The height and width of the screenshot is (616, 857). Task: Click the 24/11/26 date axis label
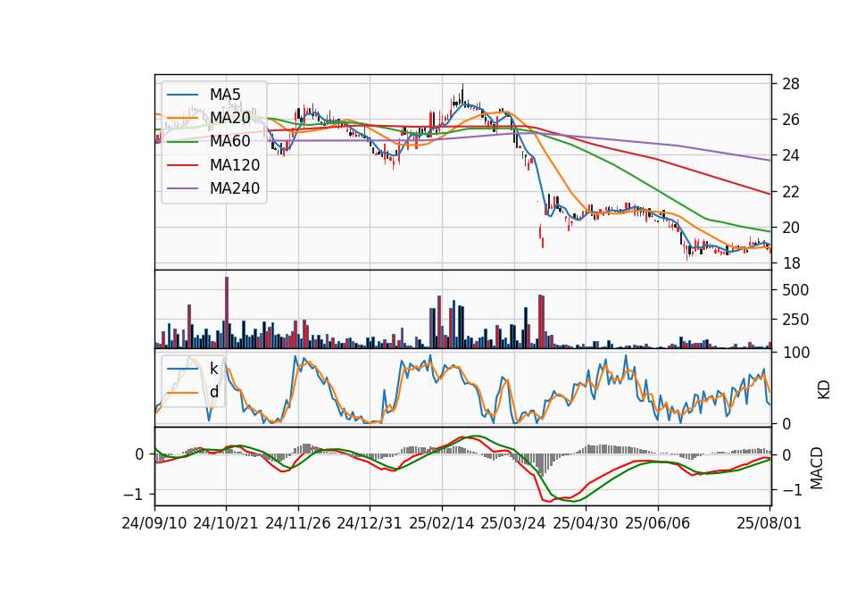click(298, 523)
